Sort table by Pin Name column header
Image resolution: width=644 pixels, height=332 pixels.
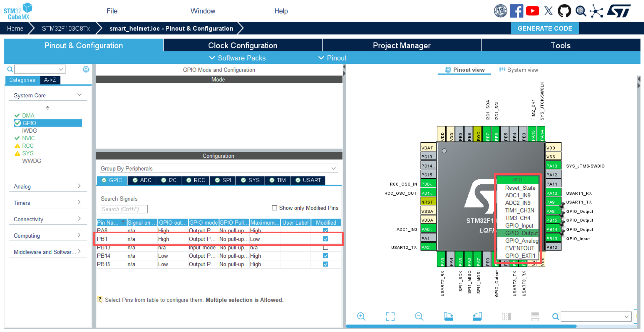pyautogui.click(x=111, y=223)
